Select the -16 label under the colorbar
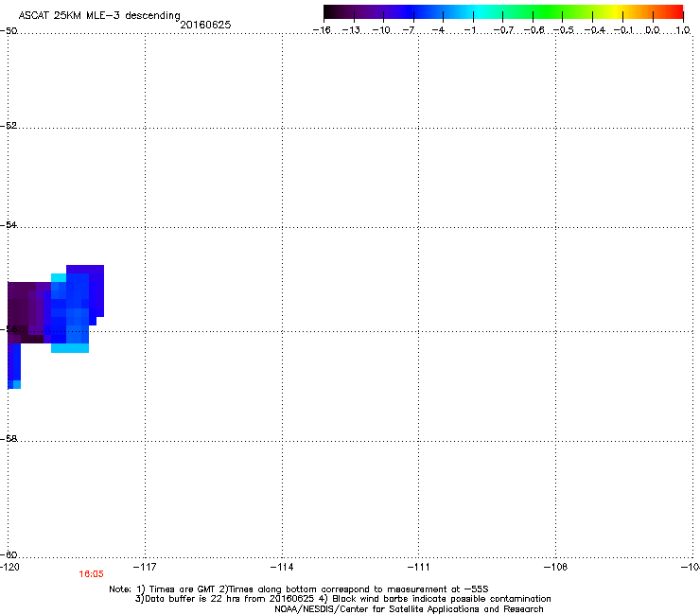 (x=322, y=30)
